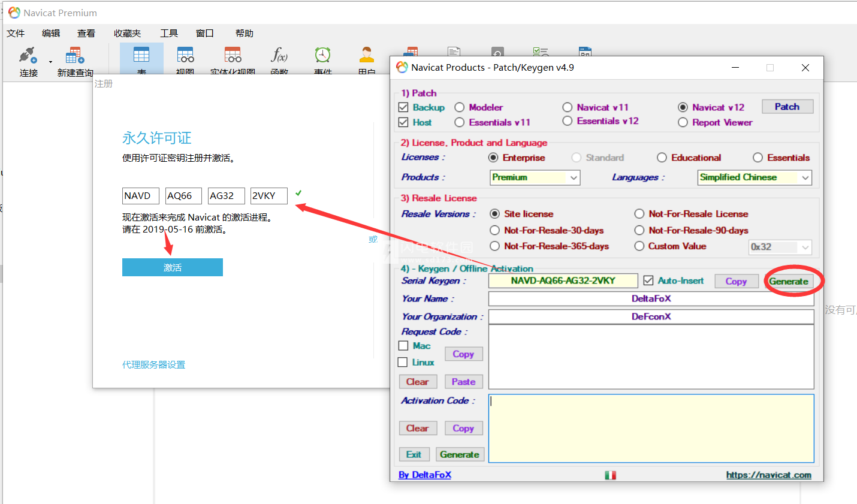Click the Activation Code text area
The image size is (857, 504).
pos(651,428)
